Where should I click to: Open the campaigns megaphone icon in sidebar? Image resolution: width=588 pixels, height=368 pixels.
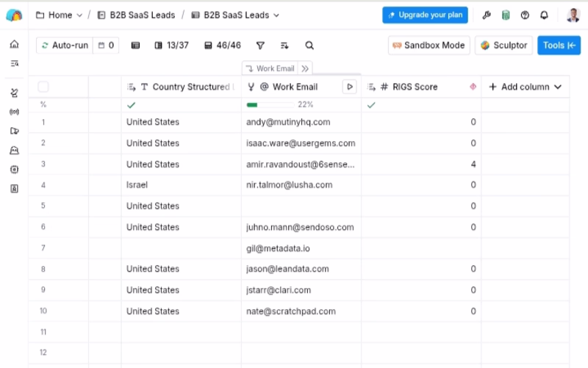tap(14, 131)
